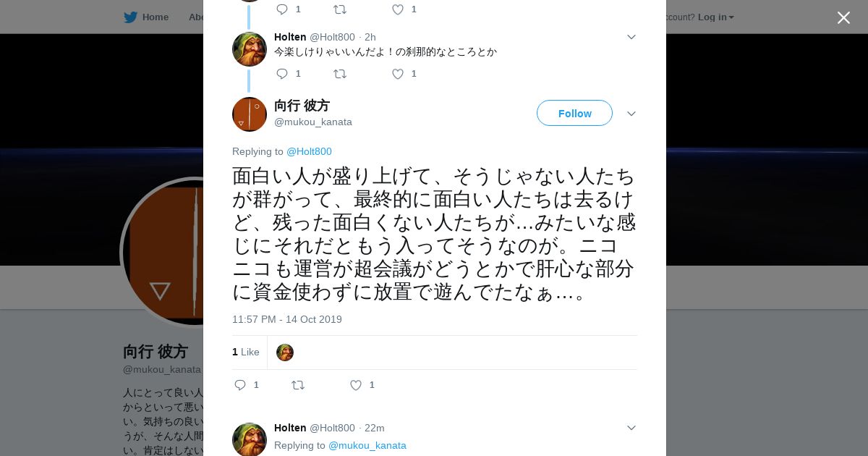
Task: Follow 向行 彼方
Action: 574,113
